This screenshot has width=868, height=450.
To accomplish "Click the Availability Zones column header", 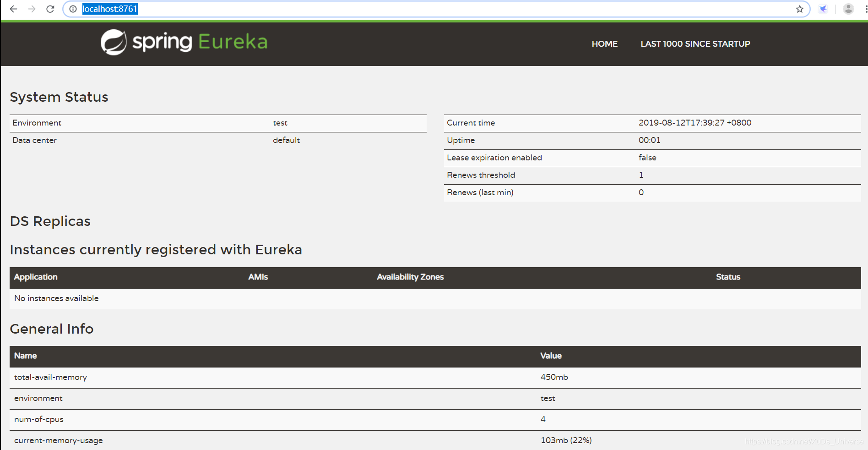I will click(410, 277).
